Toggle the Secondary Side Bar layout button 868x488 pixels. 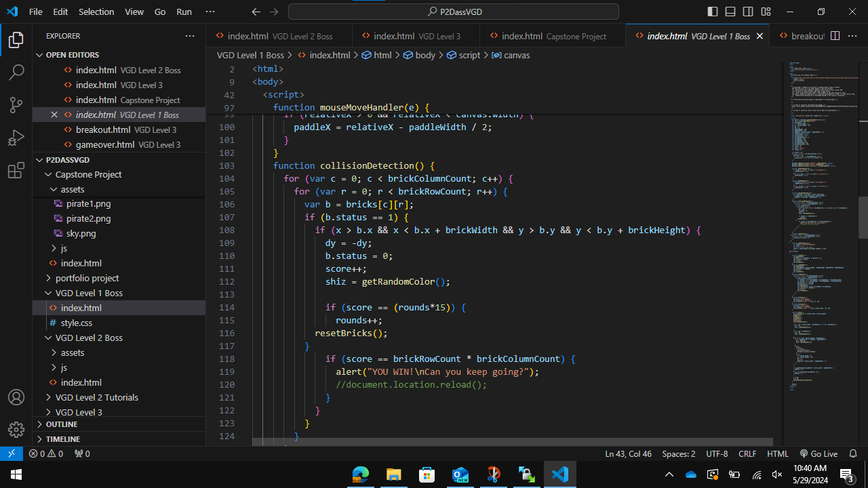coord(748,12)
